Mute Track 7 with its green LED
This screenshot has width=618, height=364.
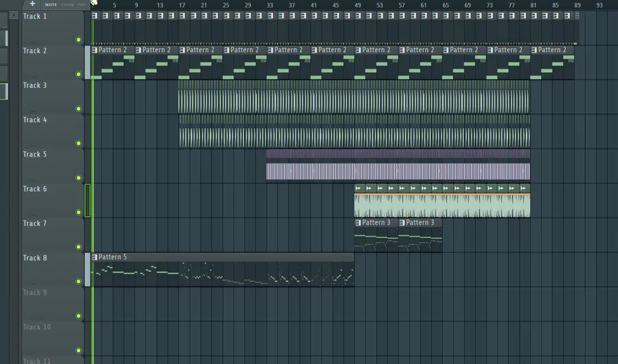(x=78, y=247)
